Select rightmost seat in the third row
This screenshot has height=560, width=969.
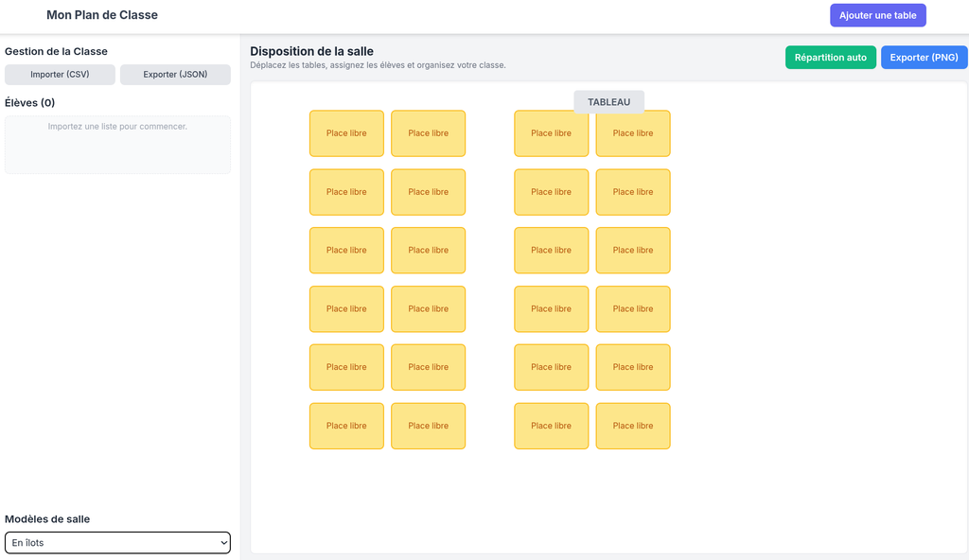tap(633, 251)
